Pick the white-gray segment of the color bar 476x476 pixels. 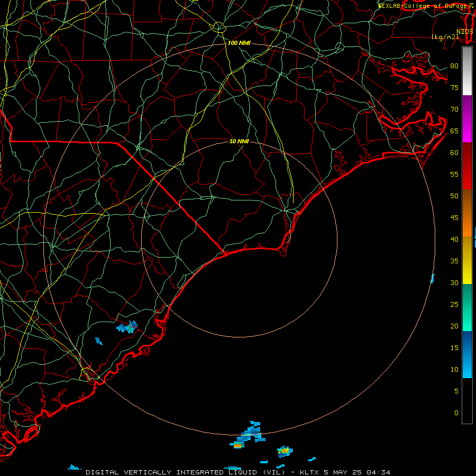467,71
